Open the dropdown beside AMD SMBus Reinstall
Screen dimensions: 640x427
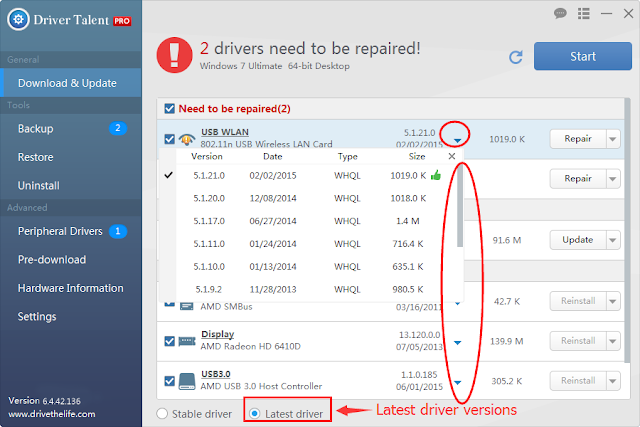point(613,301)
